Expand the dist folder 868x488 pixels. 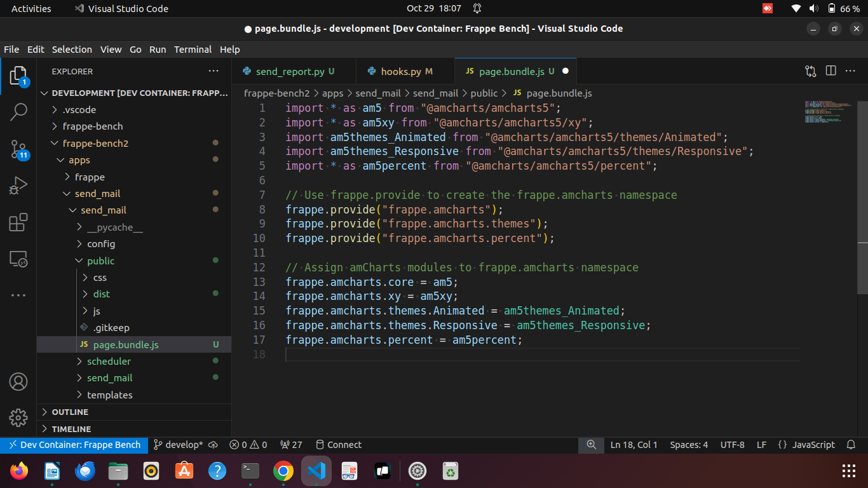(134, 294)
